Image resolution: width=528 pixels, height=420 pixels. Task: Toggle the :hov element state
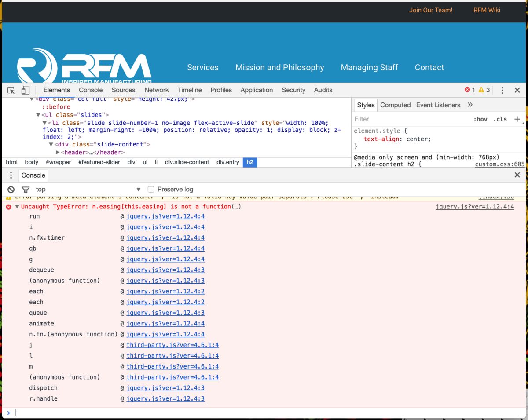pos(480,119)
